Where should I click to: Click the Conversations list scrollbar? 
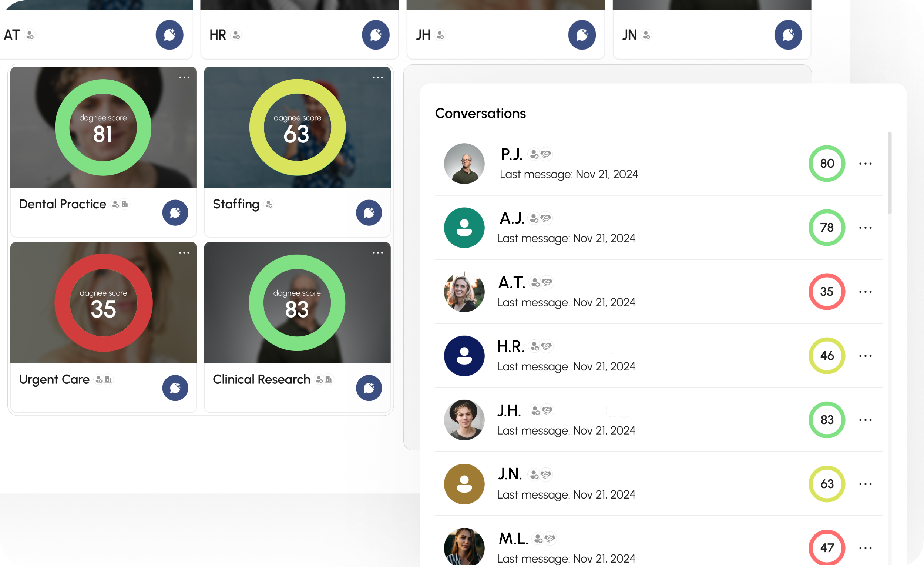tap(890, 173)
